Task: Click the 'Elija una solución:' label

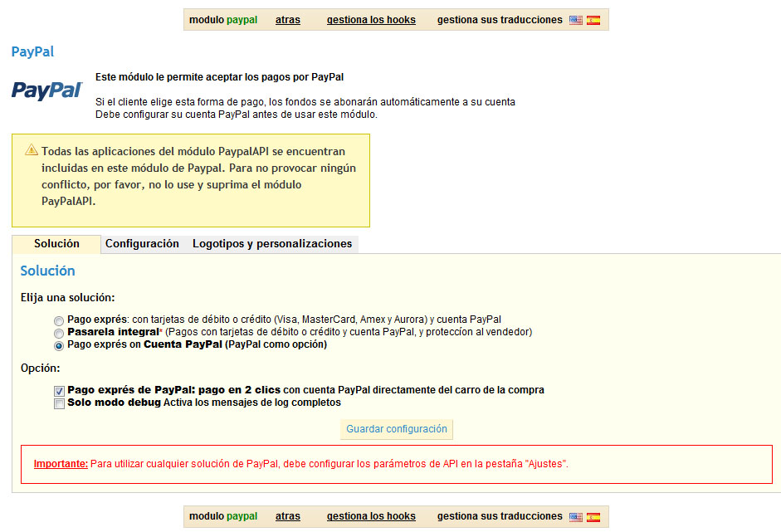Action: click(68, 298)
